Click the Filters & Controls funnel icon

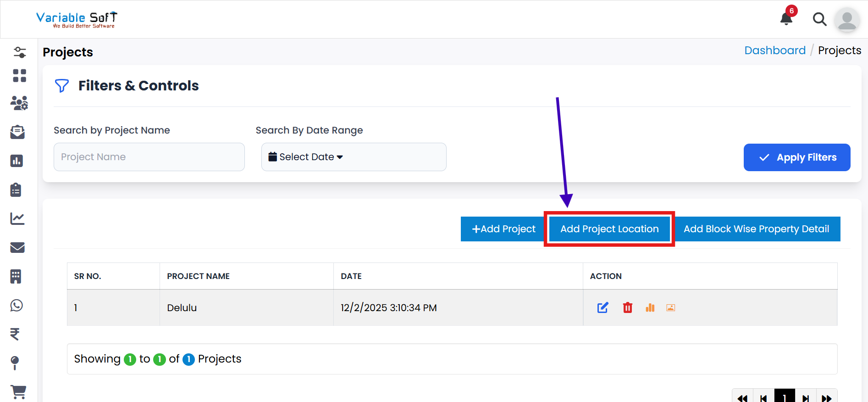tap(62, 86)
